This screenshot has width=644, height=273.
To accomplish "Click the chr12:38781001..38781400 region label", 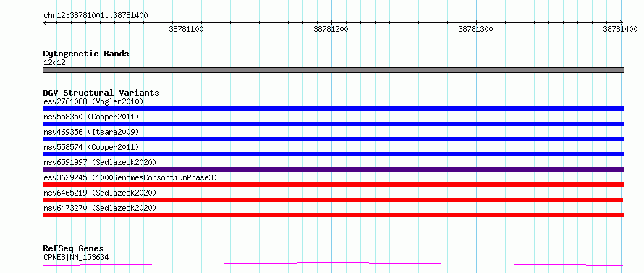I will point(96,15).
